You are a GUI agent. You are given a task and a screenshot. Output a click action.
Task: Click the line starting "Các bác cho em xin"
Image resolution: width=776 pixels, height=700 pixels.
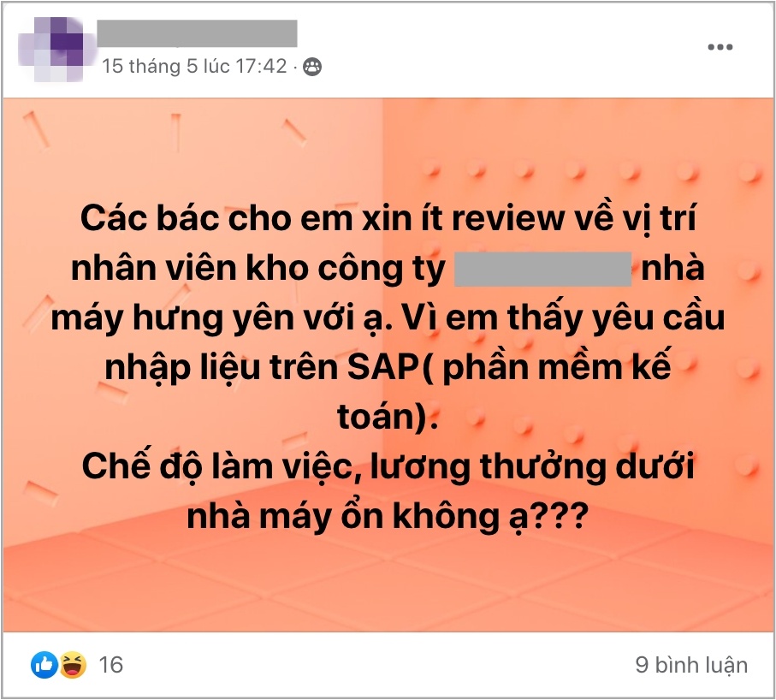pos(388,218)
